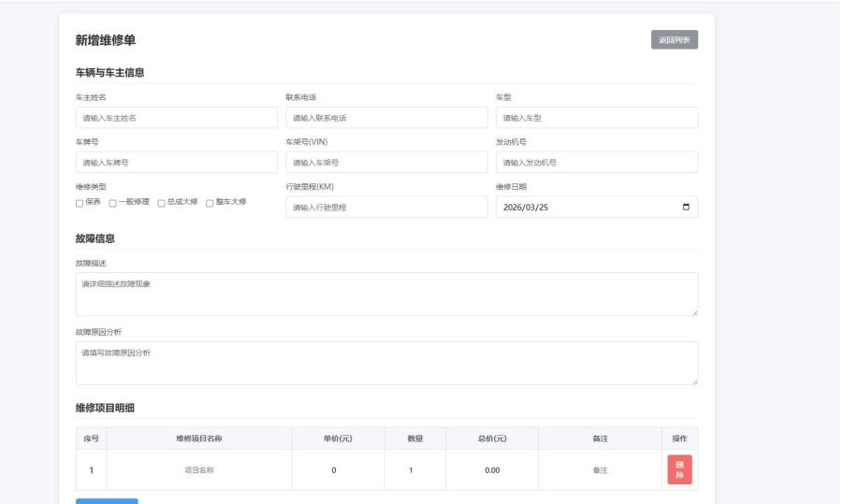Viewport: 842px width, 504px height.
Task: Select the 整车大修 checkbox
Action: [210, 203]
